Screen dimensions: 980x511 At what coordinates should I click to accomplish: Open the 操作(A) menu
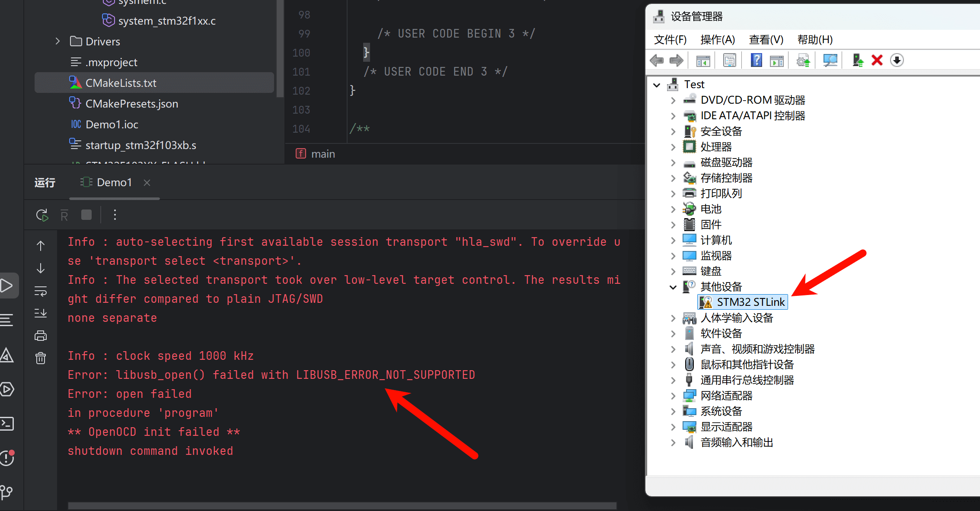[x=717, y=40]
